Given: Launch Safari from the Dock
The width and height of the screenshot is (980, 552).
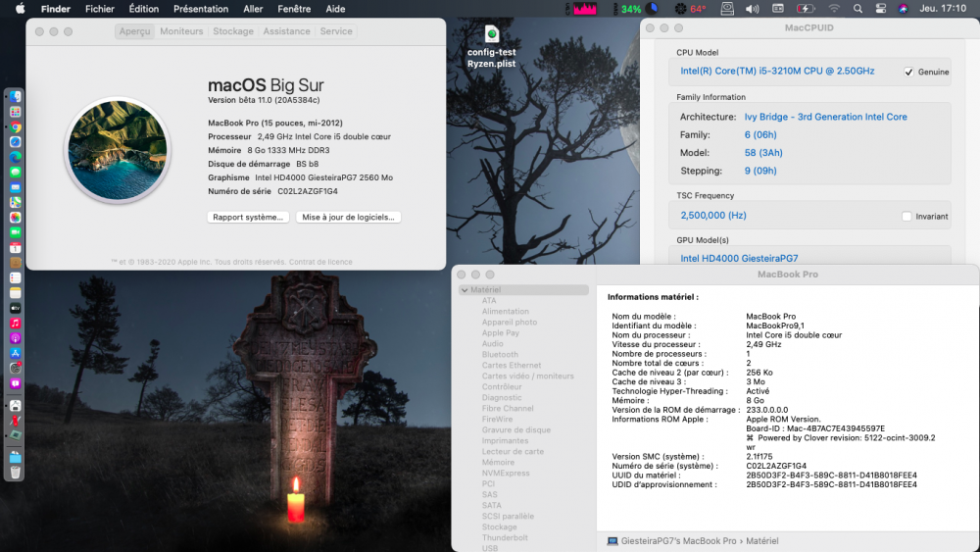Looking at the screenshot, I should coord(15,142).
